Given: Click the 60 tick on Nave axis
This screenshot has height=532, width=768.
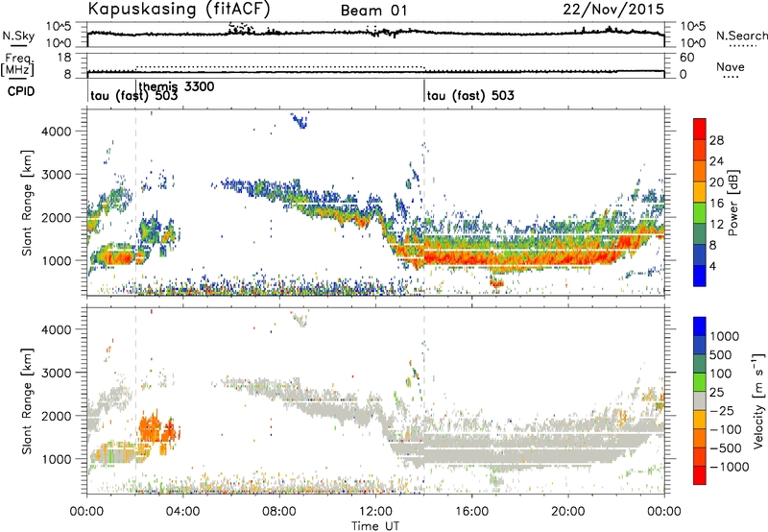Looking at the screenshot, I should click(x=687, y=58).
